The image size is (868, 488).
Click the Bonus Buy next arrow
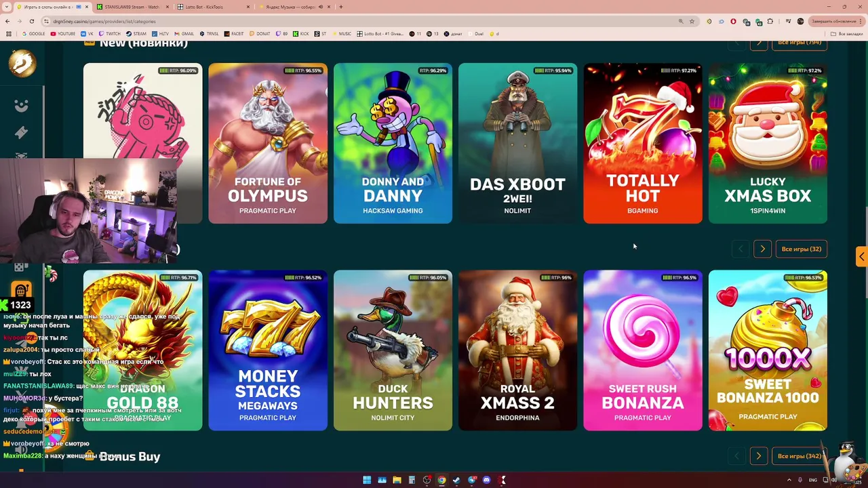[x=758, y=456]
